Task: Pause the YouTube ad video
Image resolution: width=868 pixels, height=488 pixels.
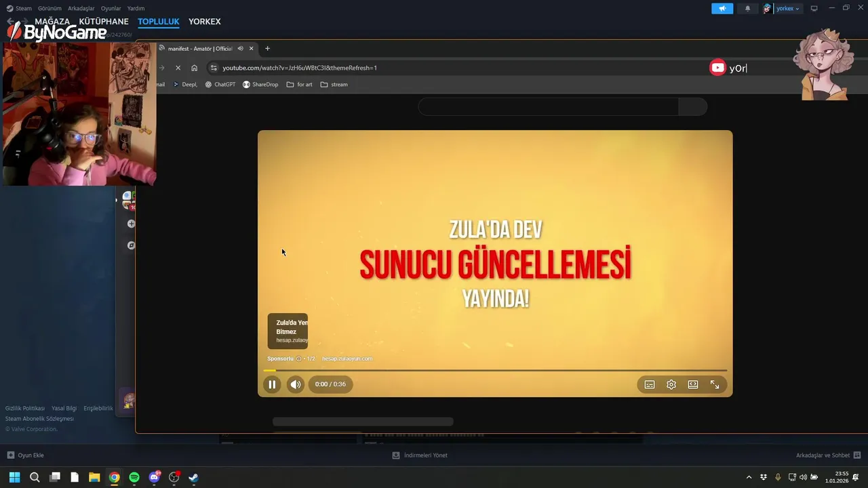Action: point(272,384)
